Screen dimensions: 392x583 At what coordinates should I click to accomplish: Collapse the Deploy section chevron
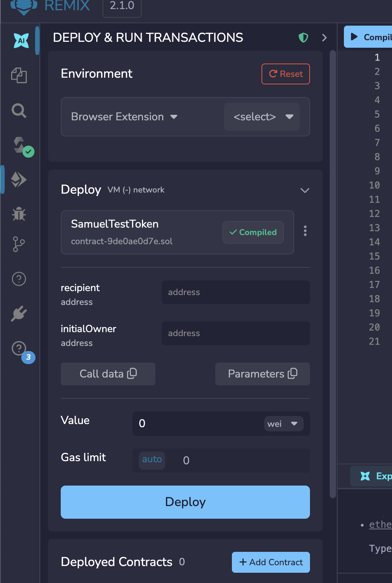click(305, 190)
